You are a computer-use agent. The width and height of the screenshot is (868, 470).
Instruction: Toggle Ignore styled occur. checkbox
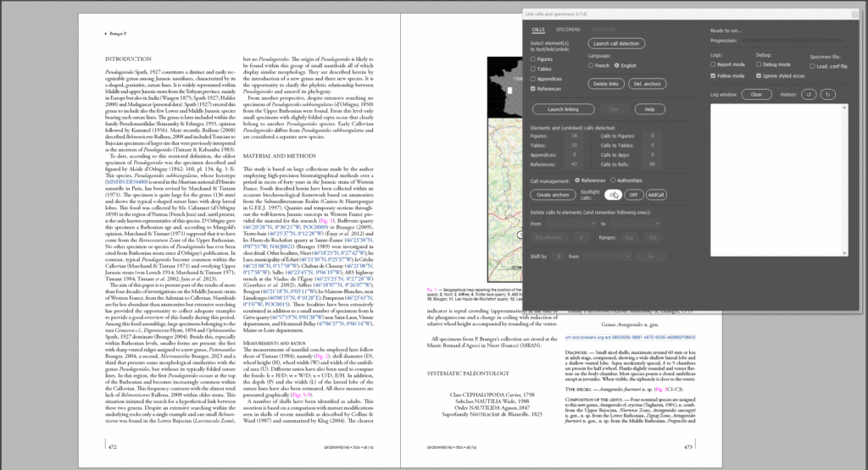point(759,75)
